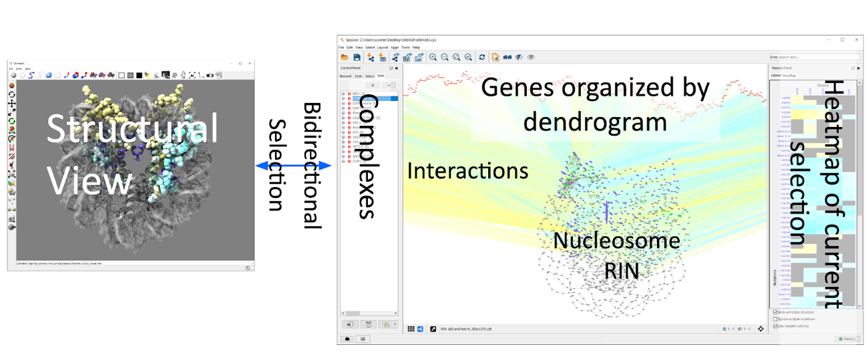Open the Layout menu
This screenshot has height=359, width=868.
(383, 47)
